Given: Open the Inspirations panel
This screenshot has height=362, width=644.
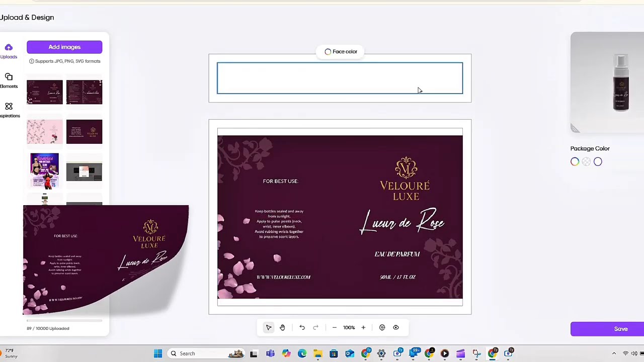Looking at the screenshot, I should 9,110.
